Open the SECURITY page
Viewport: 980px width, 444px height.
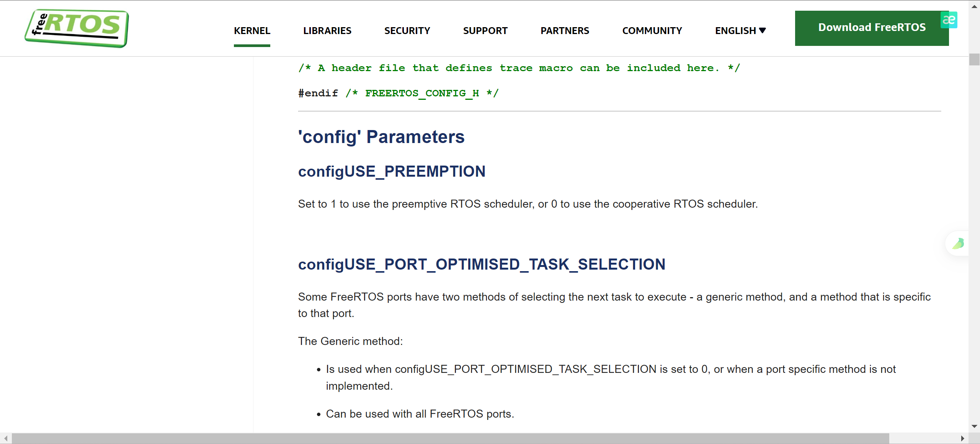pyautogui.click(x=407, y=30)
